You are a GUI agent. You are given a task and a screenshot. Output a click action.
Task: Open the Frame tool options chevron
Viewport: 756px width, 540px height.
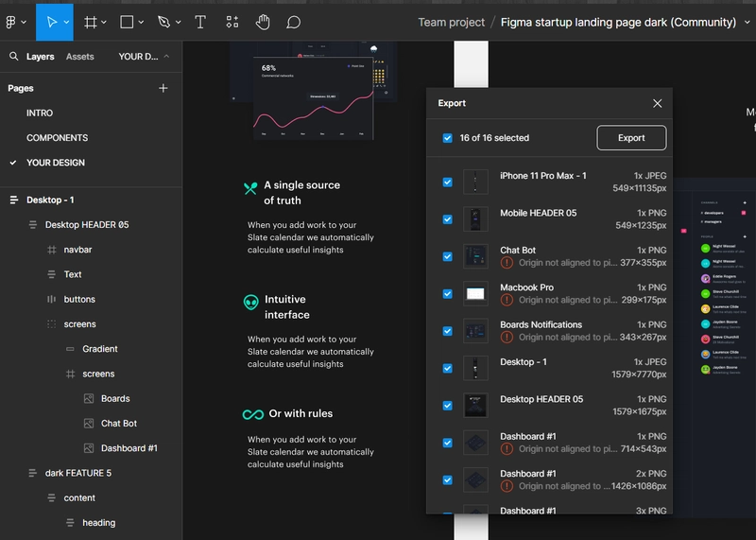104,22
